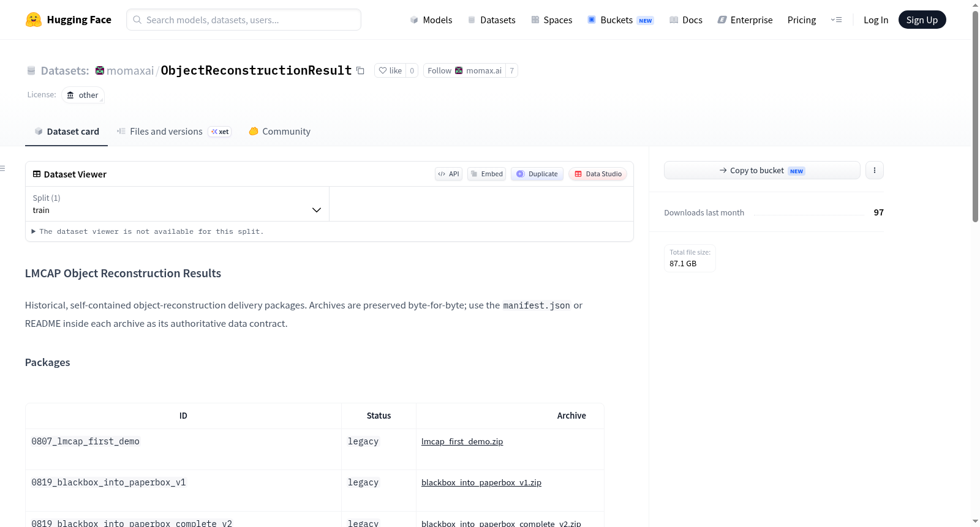Open Enterprise in the top navigation

click(745, 20)
